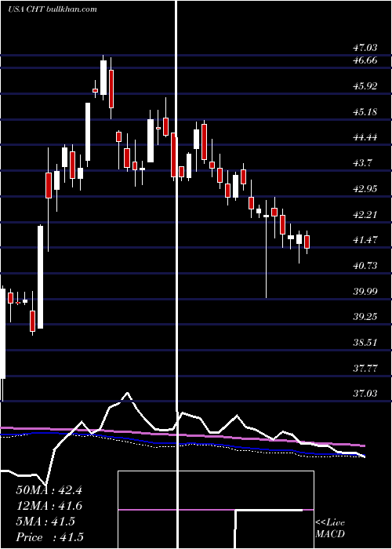
Task: Click the 44.44 price axis label
Action: (365, 137)
